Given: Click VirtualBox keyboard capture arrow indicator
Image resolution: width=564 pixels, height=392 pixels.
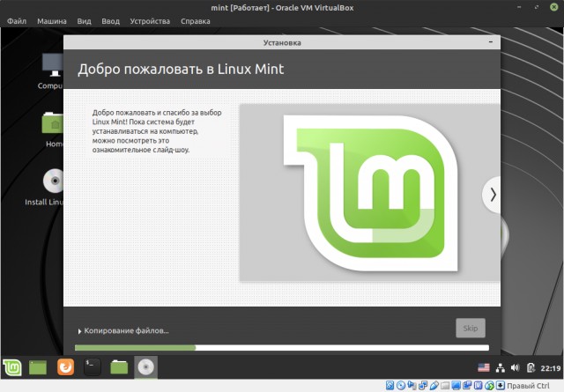Looking at the screenshot, I should pyautogui.click(x=501, y=386).
